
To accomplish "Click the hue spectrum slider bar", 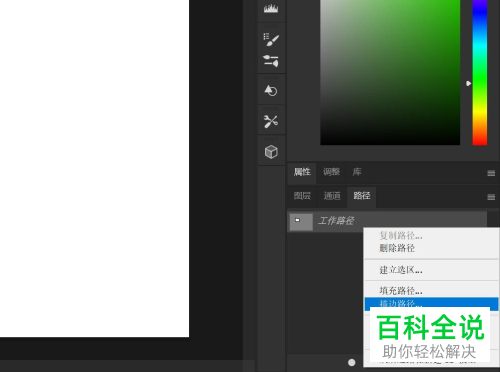I will coord(480,72).
